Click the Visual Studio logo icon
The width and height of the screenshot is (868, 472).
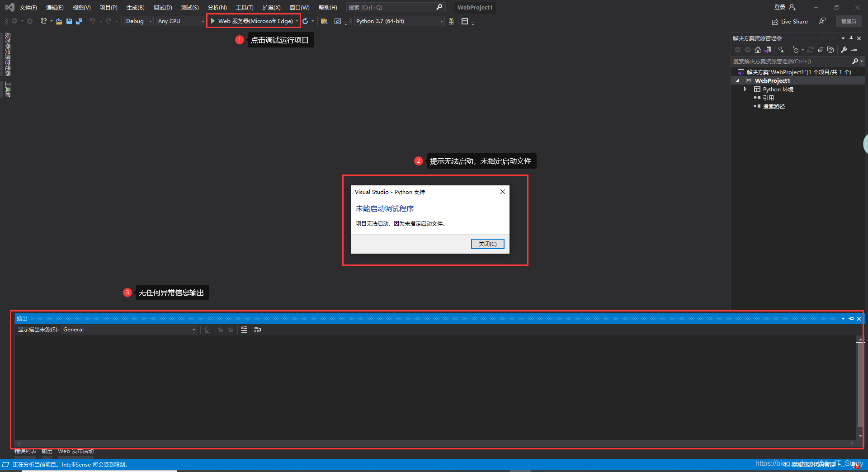tap(9, 7)
